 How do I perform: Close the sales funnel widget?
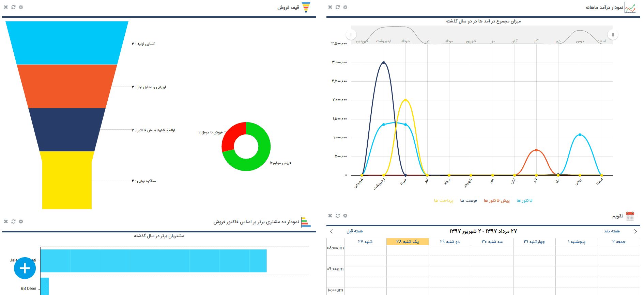[x=6, y=7]
